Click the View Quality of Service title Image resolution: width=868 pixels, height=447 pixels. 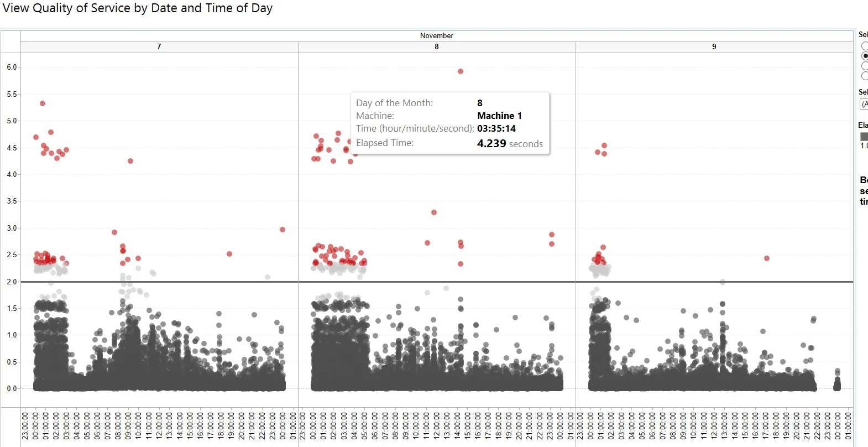pyautogui.click(x=138, y=8)
